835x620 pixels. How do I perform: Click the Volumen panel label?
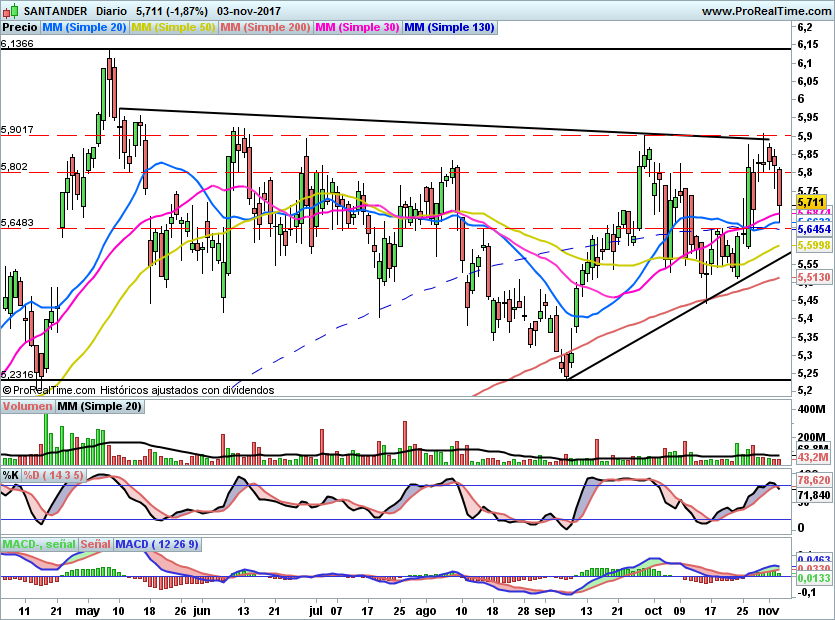pos(27,406)
